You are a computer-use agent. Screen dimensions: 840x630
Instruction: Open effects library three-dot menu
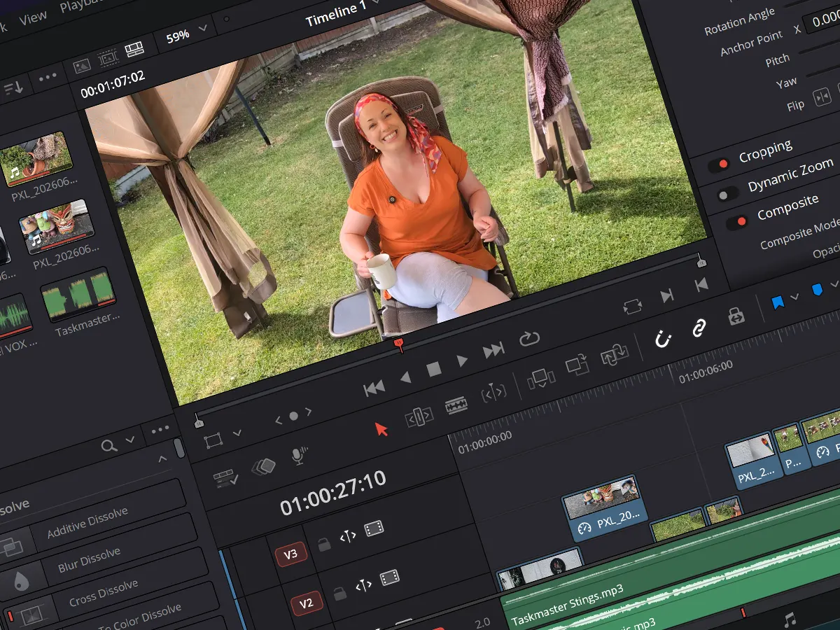[160, 429]
